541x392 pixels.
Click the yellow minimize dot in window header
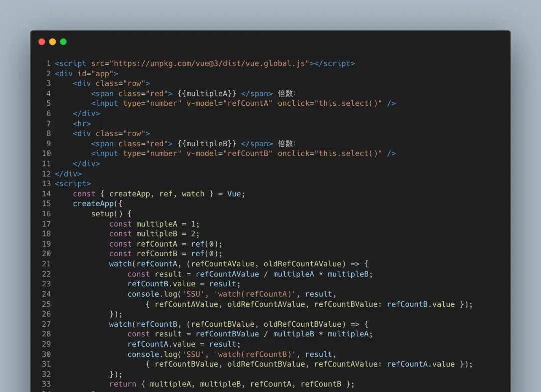pyautogui.click(x=52, y=42)
